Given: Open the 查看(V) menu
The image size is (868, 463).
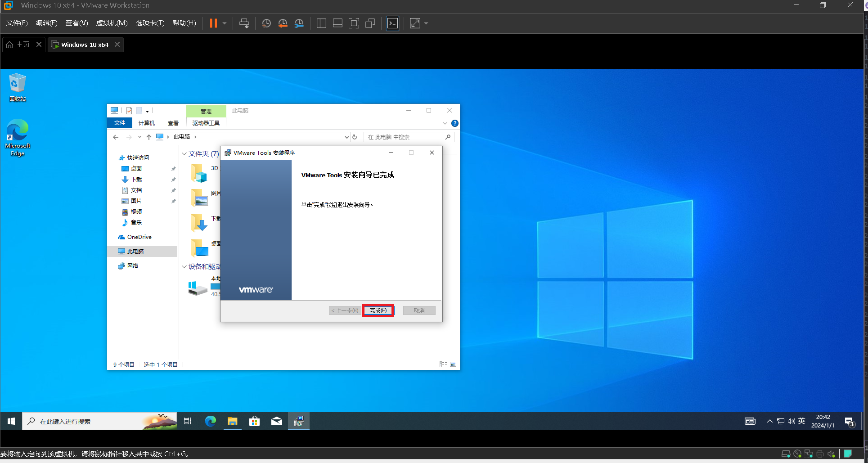Looking at the screenshot, I should pyautogui.click(x=76, y=23).
